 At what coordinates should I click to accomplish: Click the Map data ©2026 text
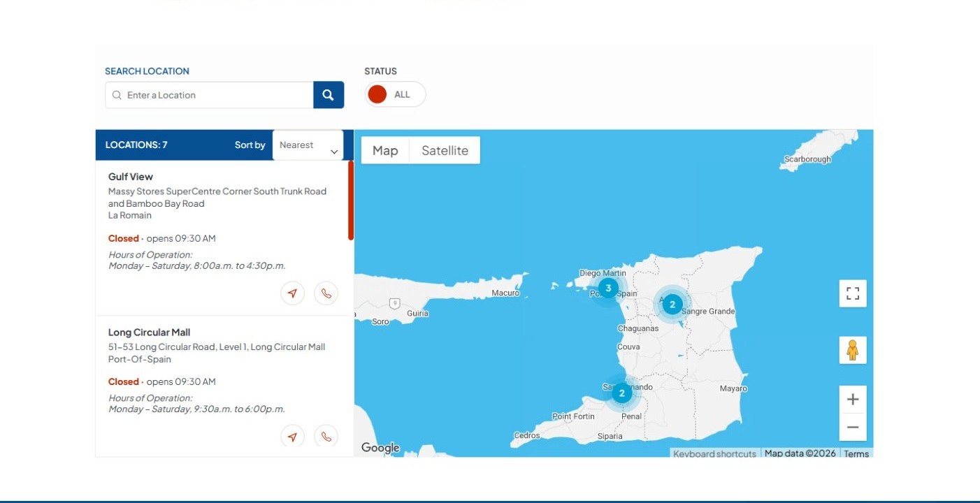(800, 453)
